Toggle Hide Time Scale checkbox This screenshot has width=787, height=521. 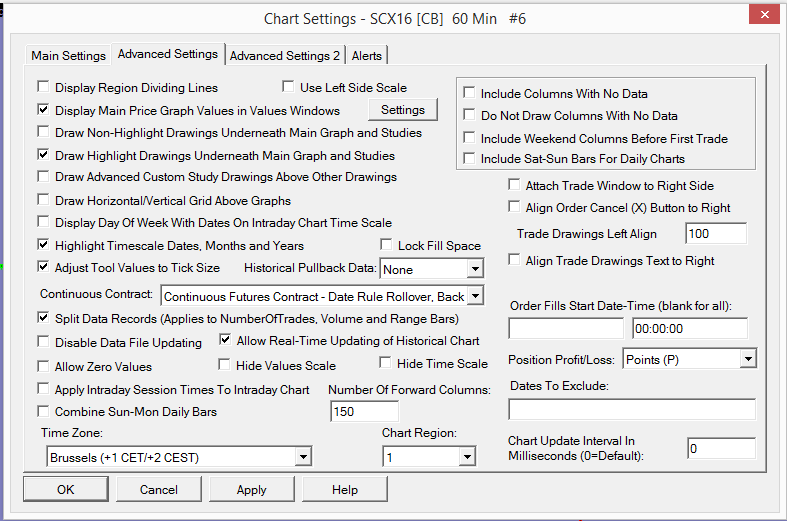[385, 362]
